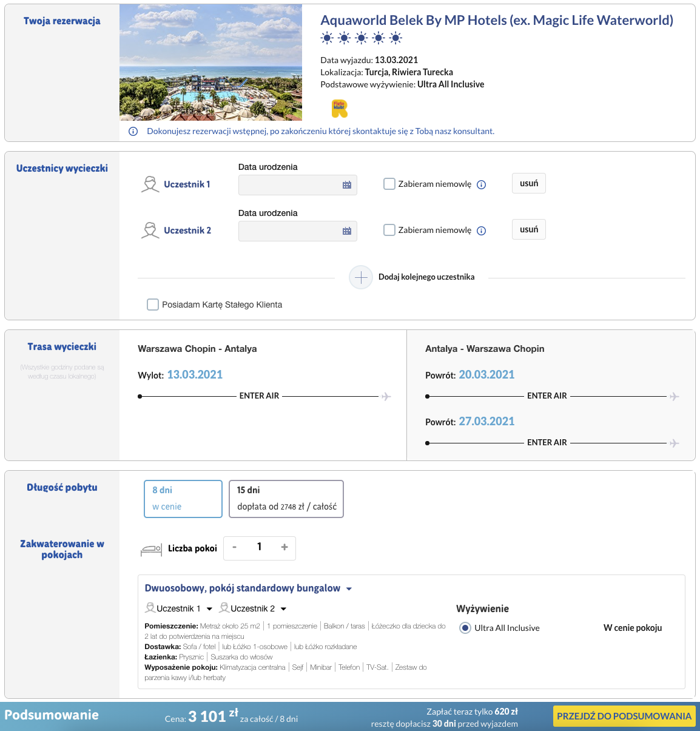Click Antalya - Warszawa Chopin route heading

click(485, 349)
